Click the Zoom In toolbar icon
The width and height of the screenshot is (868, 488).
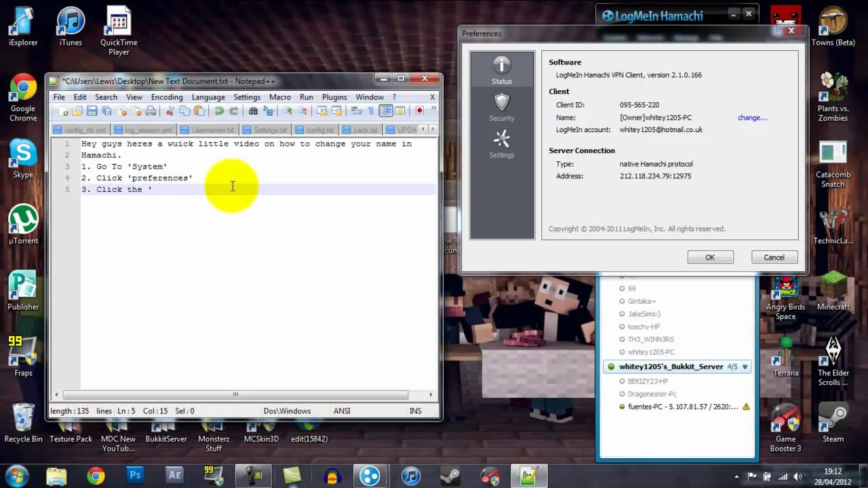[288, 111]
